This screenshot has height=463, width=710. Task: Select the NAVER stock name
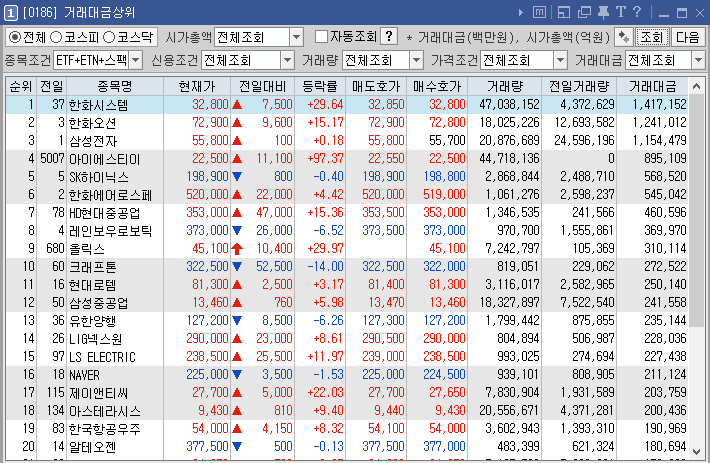tap(84, 375)
